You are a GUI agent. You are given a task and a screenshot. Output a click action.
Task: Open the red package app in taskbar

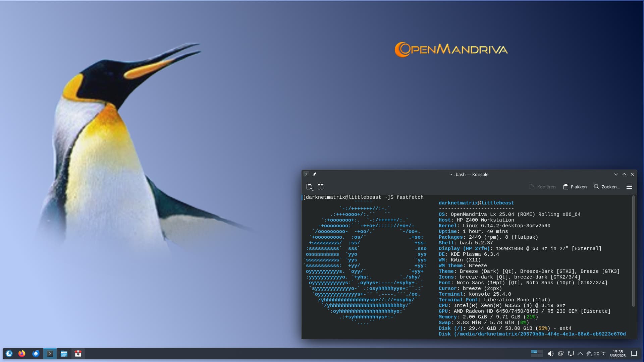pos(78,354)
